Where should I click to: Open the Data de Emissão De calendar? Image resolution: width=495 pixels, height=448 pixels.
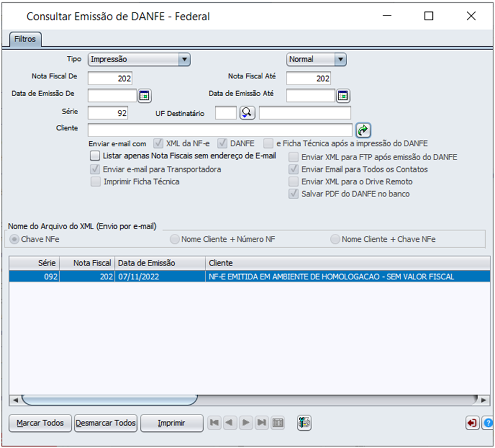[x=144, y=96]
